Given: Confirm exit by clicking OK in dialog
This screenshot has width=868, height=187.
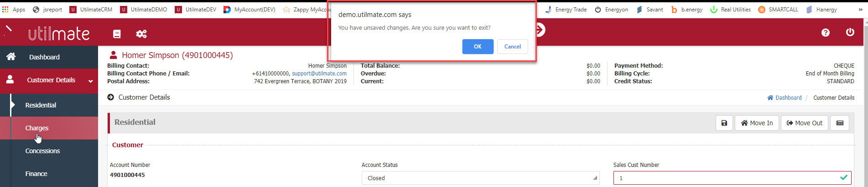Looking at the screenshot, I should [x=478, y=47].
